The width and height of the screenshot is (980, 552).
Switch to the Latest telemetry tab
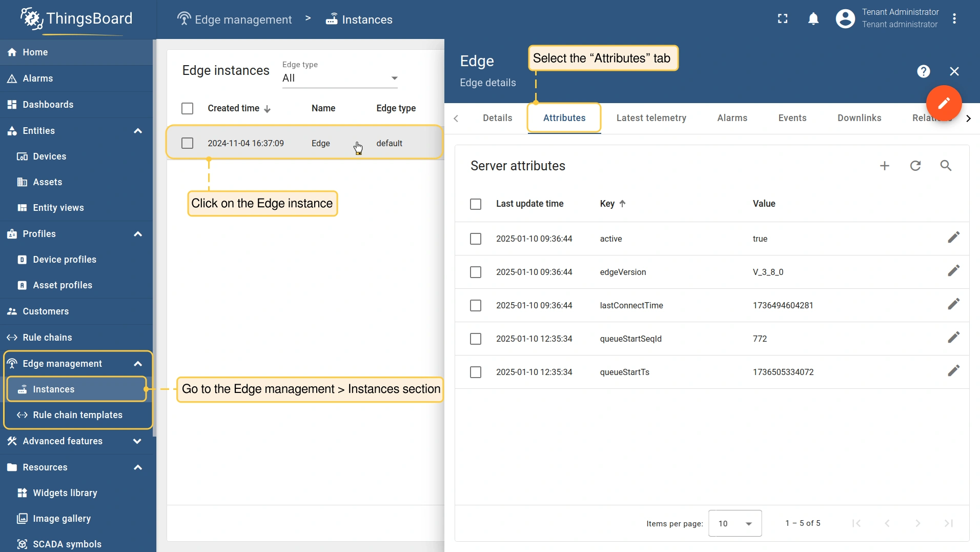point(651,118)
